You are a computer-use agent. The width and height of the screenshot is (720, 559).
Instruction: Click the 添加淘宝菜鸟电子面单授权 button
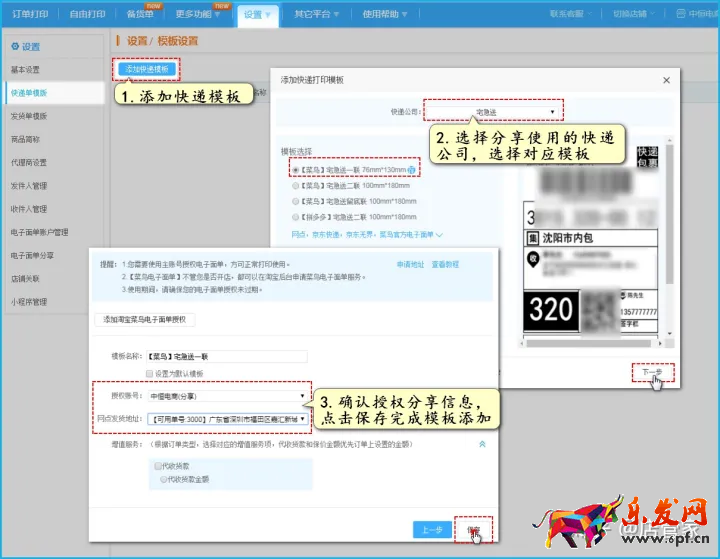point(146,320)
